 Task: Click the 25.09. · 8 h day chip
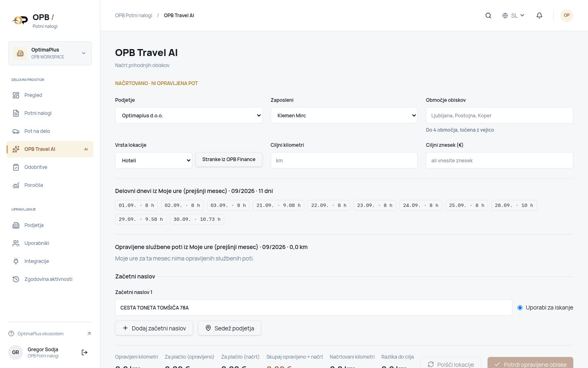(466, 205)
